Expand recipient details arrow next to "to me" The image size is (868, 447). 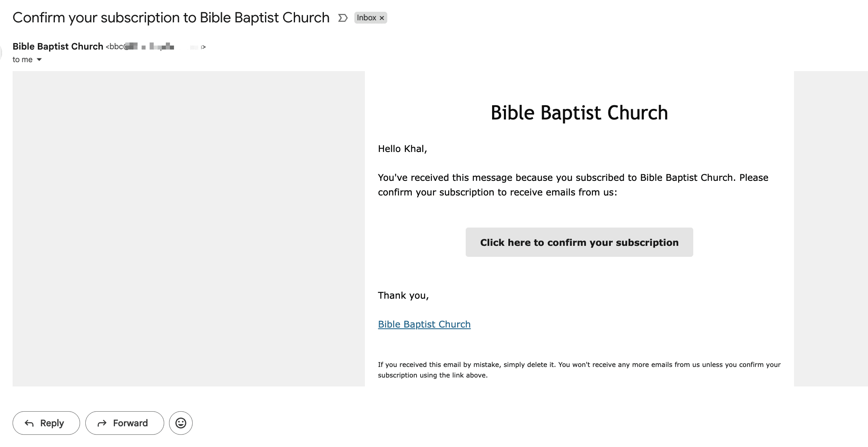tap(39, 60)
